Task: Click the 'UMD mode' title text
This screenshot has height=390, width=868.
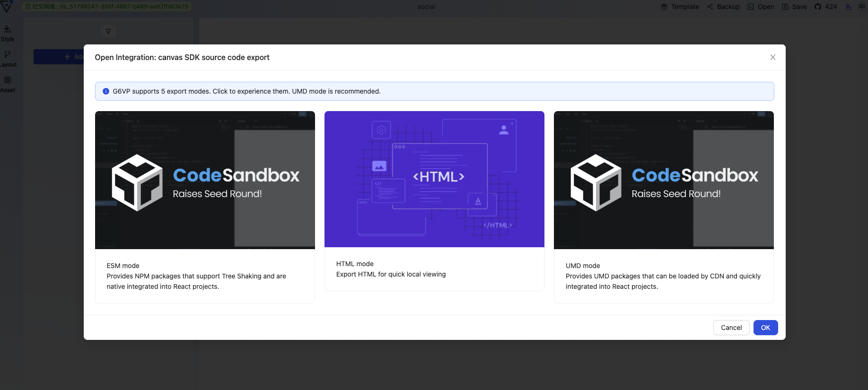Action: click(583, 266)
